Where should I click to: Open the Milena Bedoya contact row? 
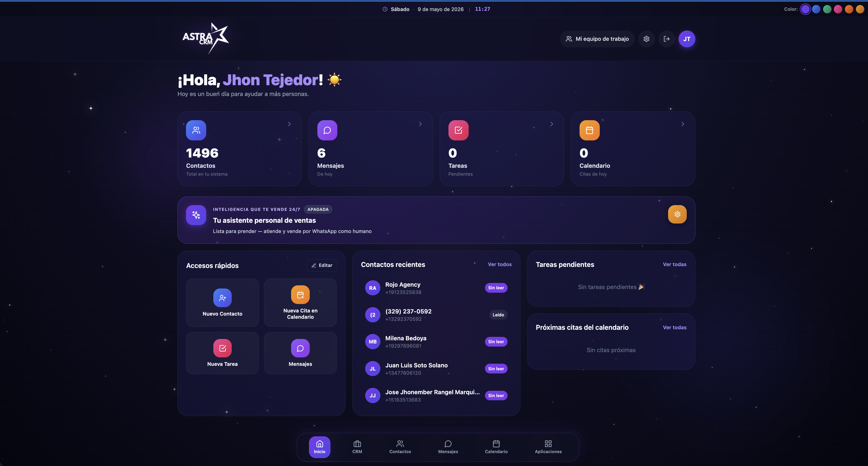coord(436,342)
